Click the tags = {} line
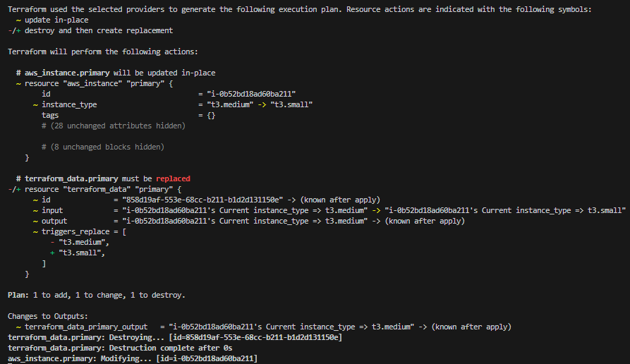 pyautogui.click(x=128, y=115)
